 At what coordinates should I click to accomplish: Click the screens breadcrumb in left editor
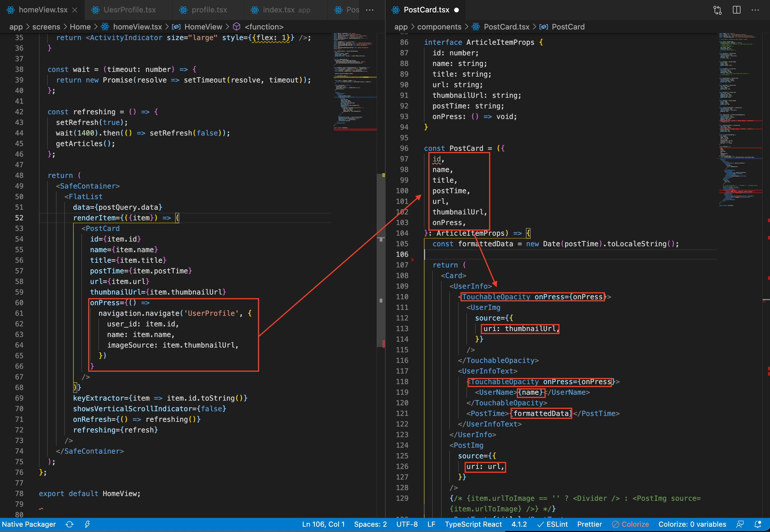pos(46,27)
